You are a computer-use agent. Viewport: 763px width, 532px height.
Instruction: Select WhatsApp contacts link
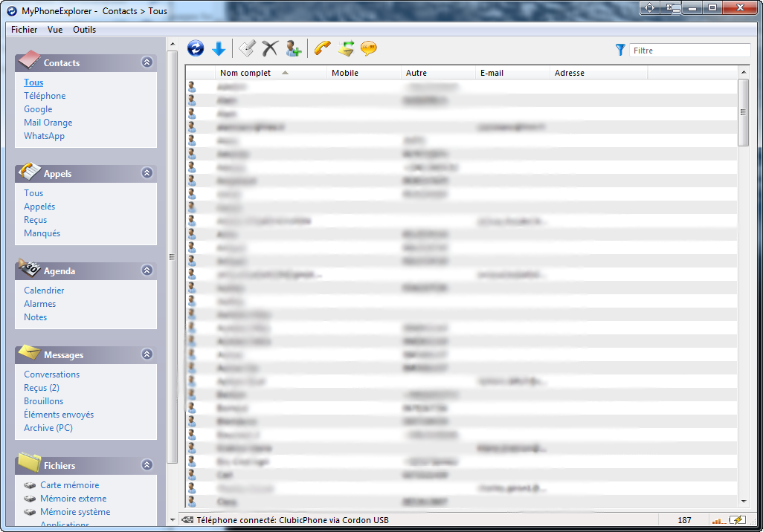[44, 136]
